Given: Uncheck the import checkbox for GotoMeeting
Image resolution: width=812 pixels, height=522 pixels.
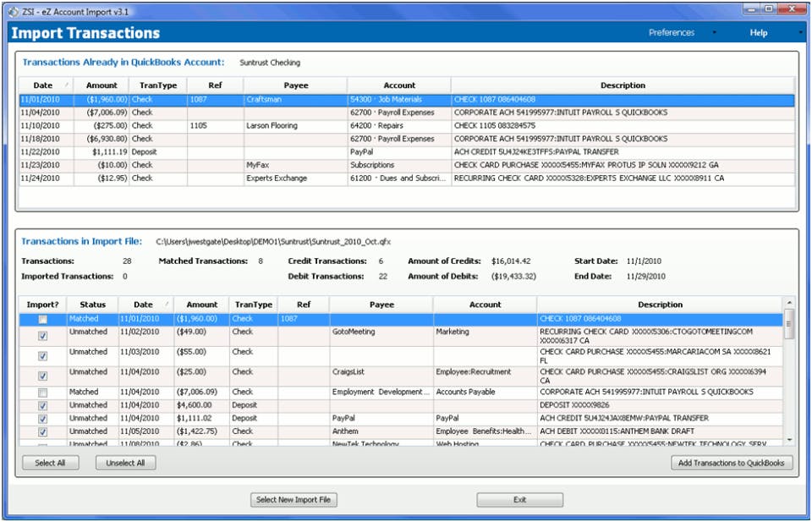Looking at the screenshot, I should [x=42, y=336].
